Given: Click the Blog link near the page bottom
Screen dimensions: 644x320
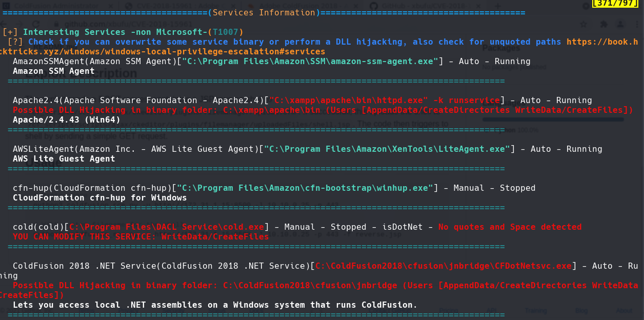Looking at the screenshot, I should pyautogui.click(x=581, y=310).
